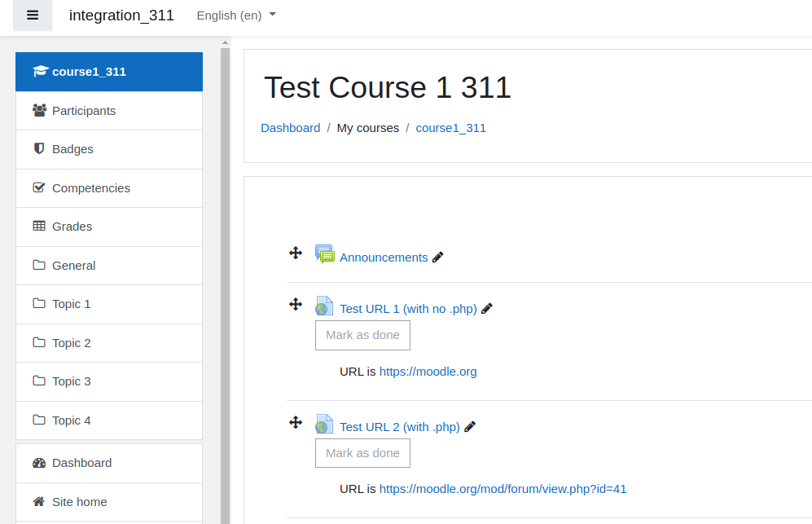Image resolution: width=812 pixels, height=524 pixels.
Task: Open the integration_311 site link
Action: pos(121,15)
